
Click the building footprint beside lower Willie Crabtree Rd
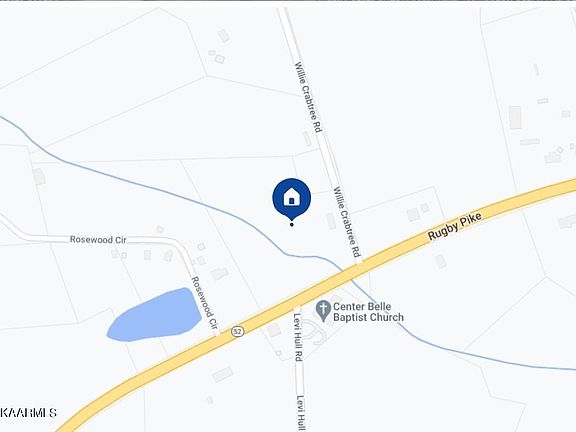[331, 221]
